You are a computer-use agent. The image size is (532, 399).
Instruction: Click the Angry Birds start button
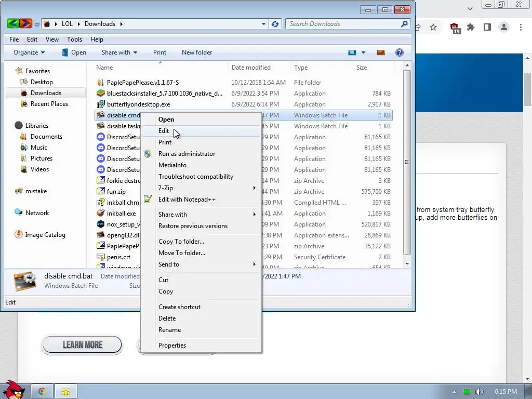coord(14,390)
